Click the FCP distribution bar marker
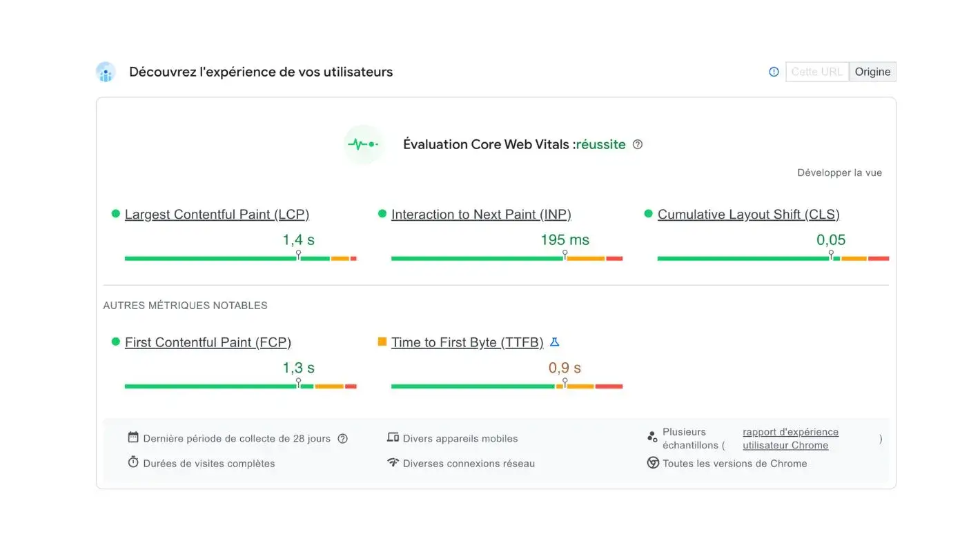Screen dimensions: 980x552 point(298,383)
